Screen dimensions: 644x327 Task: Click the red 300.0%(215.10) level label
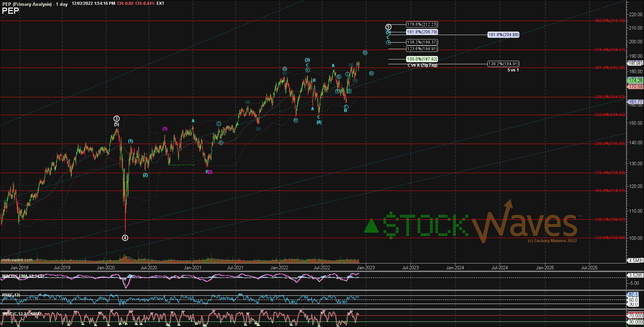click(x=610, y=21)
